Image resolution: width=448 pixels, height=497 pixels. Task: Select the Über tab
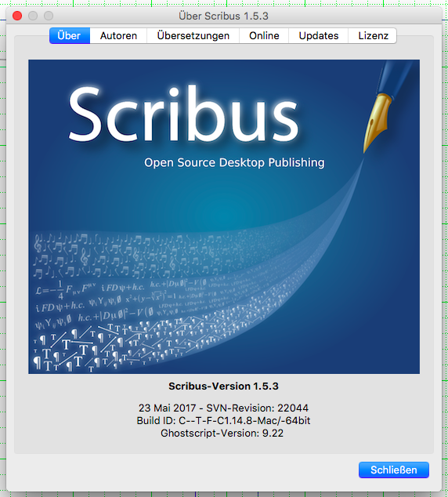[70, 35]
